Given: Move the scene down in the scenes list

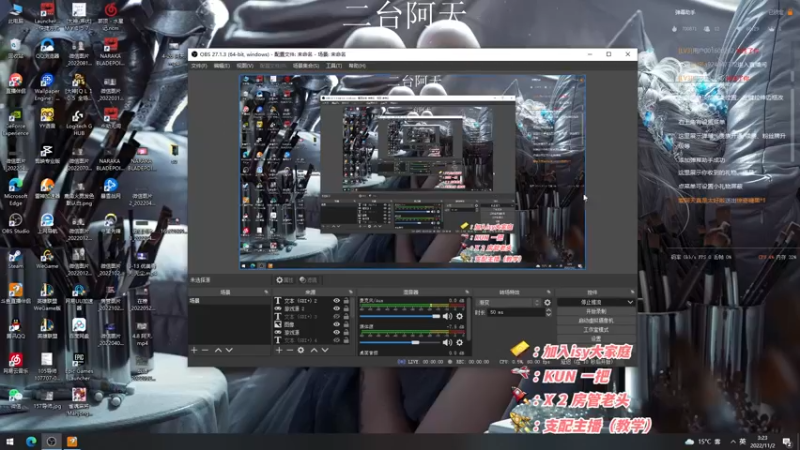Looking at the screenshot, I should point(229,350).
